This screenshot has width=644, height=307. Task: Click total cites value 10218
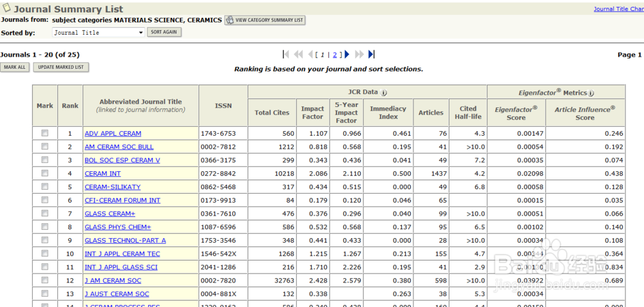[x=284, y=174]
